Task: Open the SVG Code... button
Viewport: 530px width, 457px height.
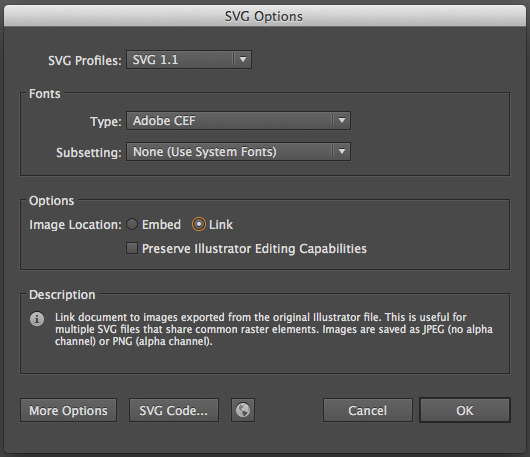Action: (174, 410)
